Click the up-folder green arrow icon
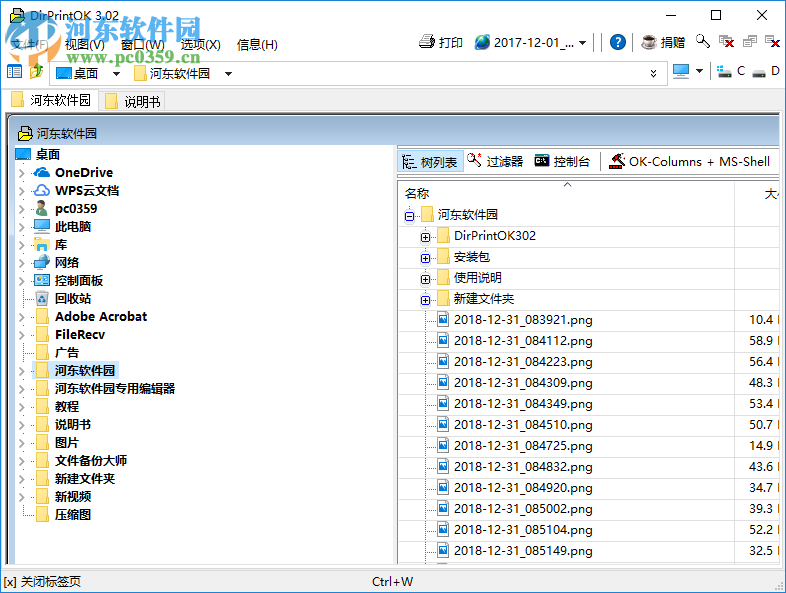Screen dimensions: 786x593 click(x=37, y=72)
